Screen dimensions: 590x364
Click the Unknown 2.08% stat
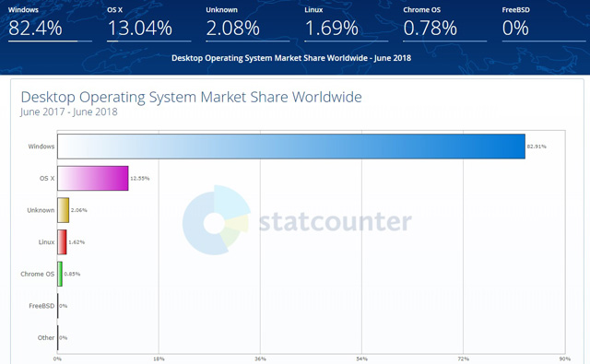(248, 23)
